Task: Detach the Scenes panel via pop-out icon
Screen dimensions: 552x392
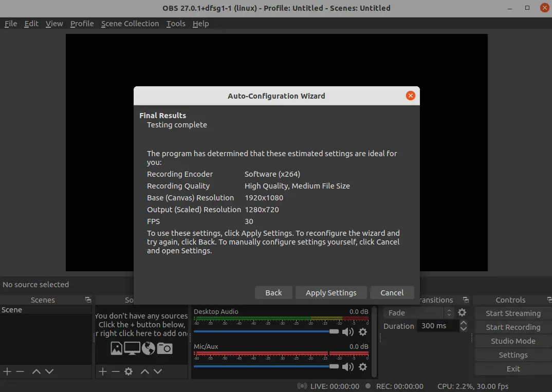Action: click(87, 300)
